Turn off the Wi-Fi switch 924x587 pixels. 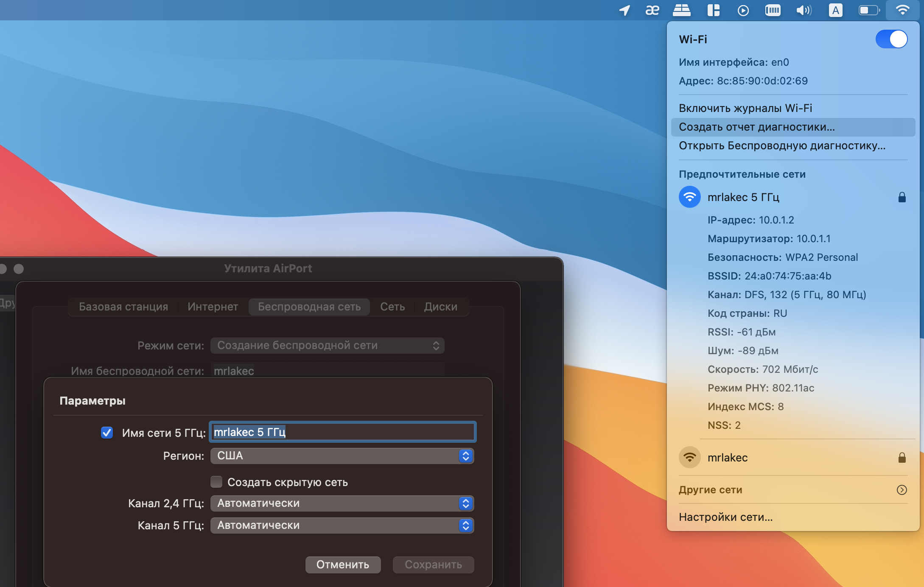(x=891, y=39)
